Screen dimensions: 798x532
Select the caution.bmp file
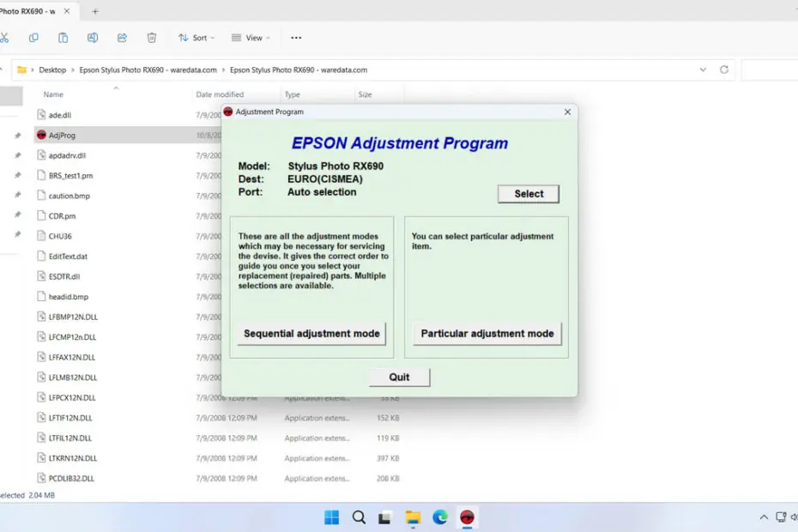pos(70,196)
